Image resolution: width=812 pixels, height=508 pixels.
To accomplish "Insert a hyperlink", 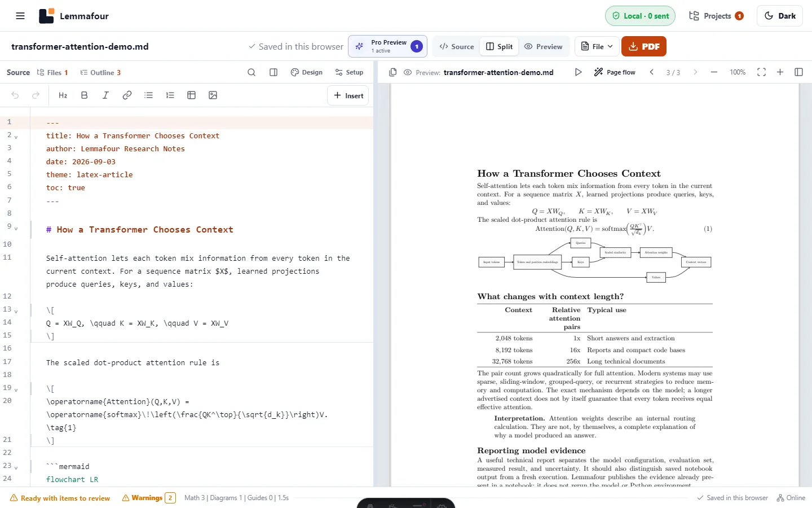I will (127, 95).
